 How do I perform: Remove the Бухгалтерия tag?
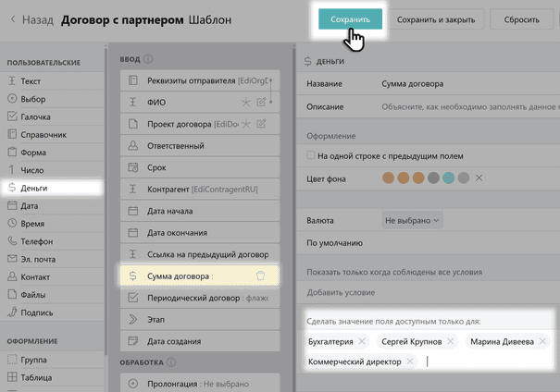[x=359, y=341]
